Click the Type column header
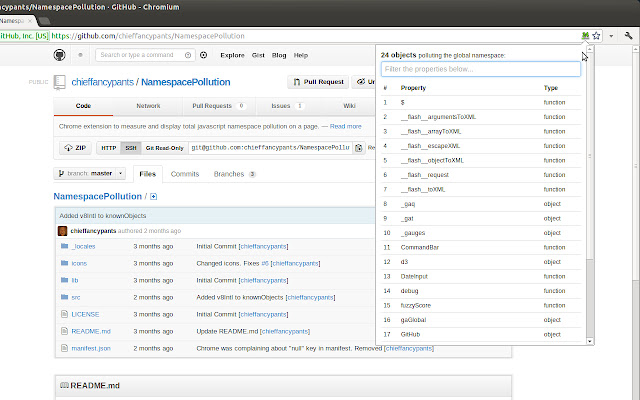Screen dimensions: 640x400 551,88
